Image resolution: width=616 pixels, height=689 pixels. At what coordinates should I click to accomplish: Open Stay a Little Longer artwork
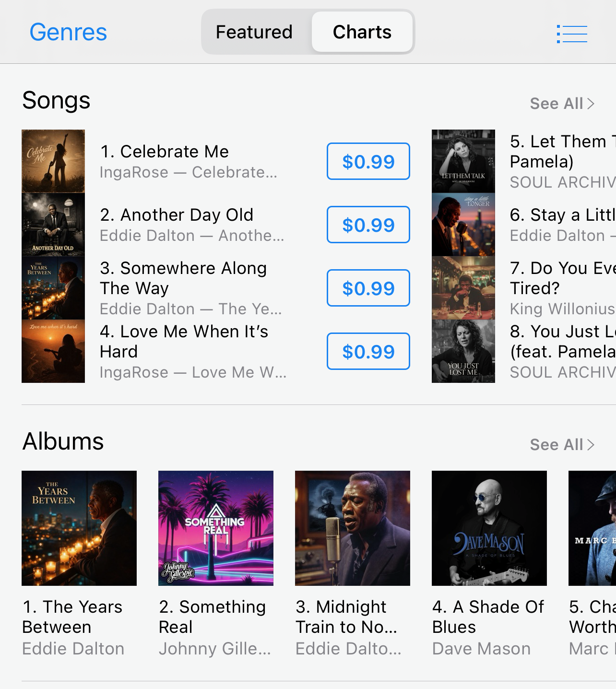[463, 225]
